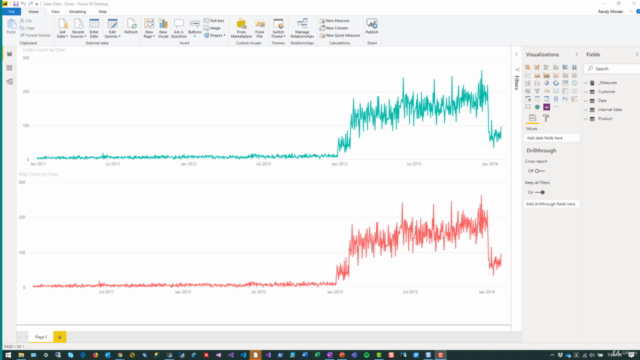Image resolution: width=640 pixels, height=360 pixels.
Task: Click Add drillthrough fields here well
Action: point(551,204)
